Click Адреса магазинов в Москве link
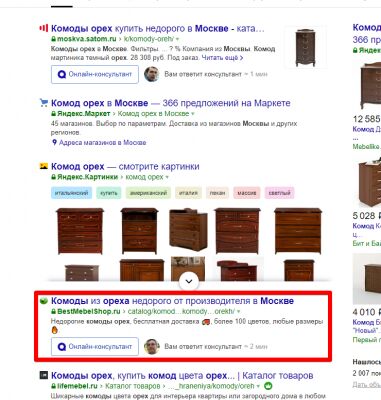The image size is (381, 400). click(102, 142)
